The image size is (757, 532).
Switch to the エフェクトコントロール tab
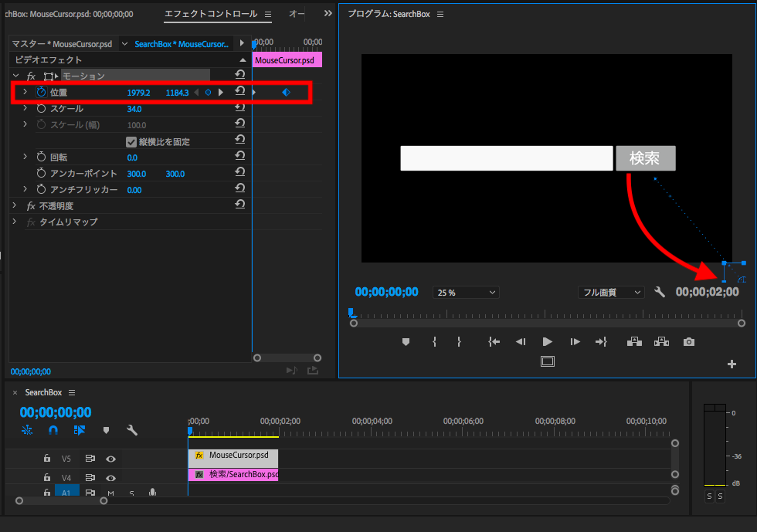coord(211,14)
